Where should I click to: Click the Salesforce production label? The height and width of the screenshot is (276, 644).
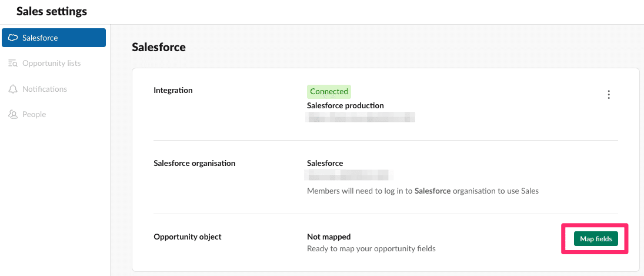345,105
